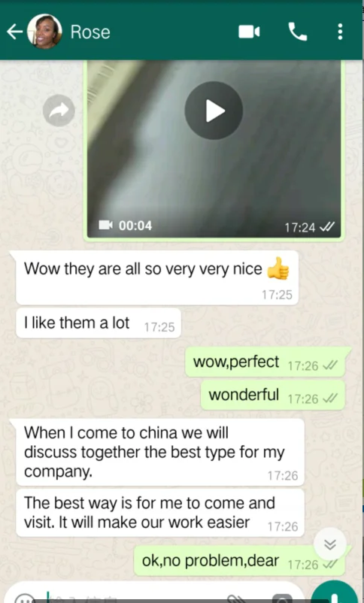The image size is (364, 603).
Task: Open the emoji picker in message bar
Action: (x=26, y=598)
